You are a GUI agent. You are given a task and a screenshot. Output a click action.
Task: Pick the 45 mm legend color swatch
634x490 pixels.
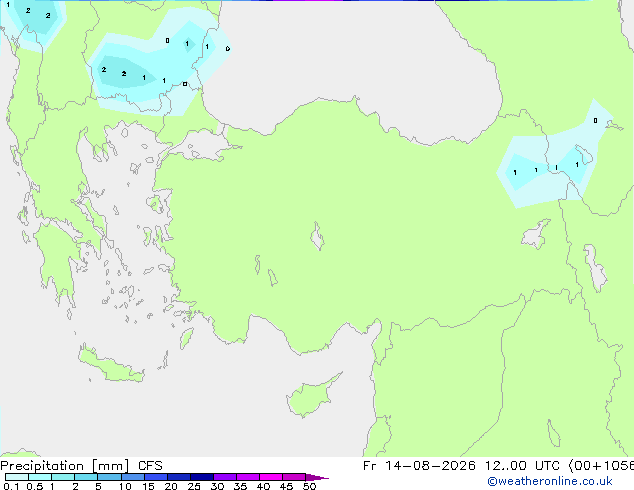(294, 477)
